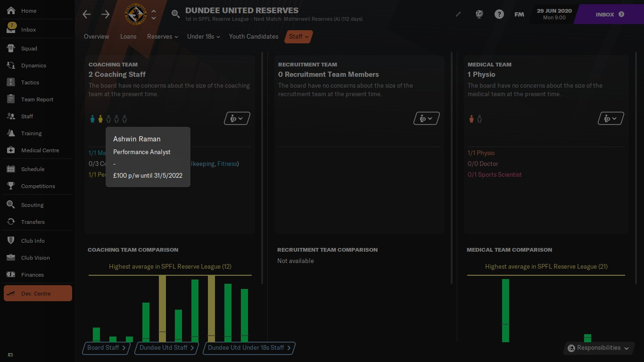Open the help question mark icon
This screenshot has height=362, width=644.
click(499, 14)
